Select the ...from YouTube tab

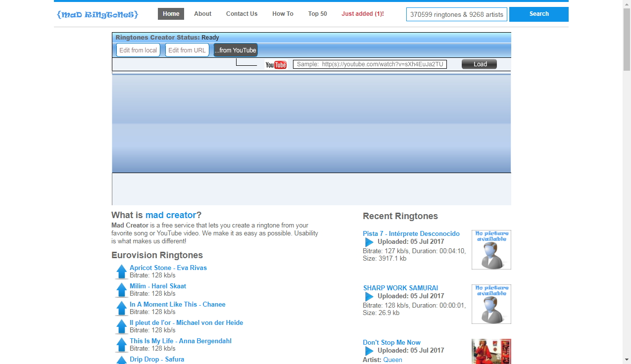[236, 50]
